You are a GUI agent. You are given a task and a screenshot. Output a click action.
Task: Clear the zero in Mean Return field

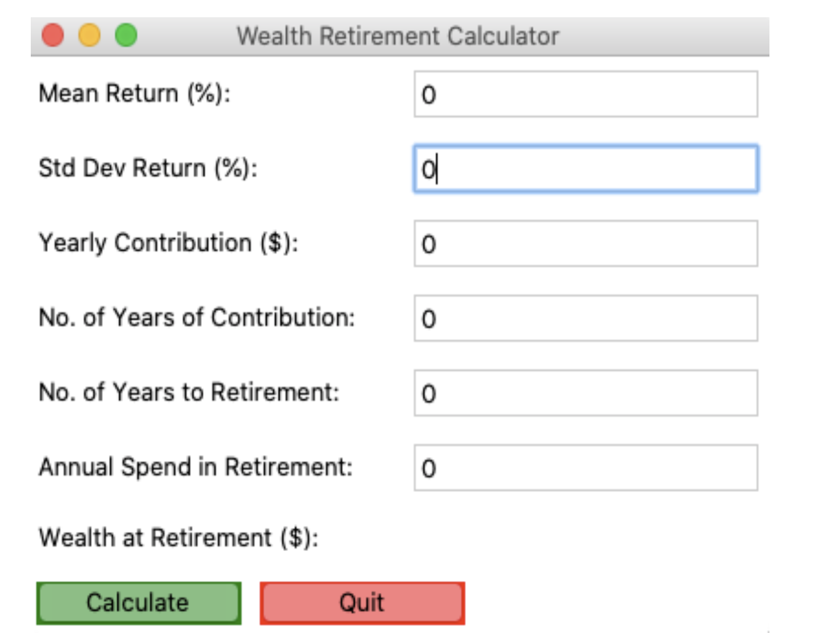click(x=585, y=94)
